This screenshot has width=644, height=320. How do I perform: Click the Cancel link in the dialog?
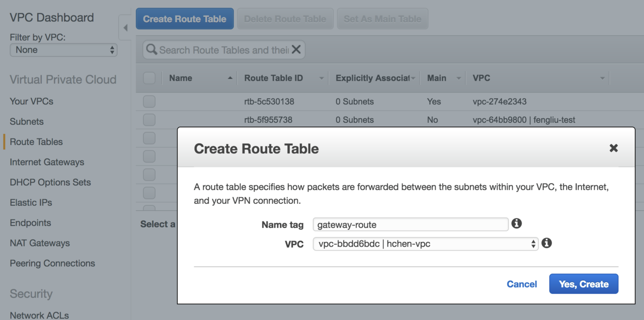(x=522, y=284)
